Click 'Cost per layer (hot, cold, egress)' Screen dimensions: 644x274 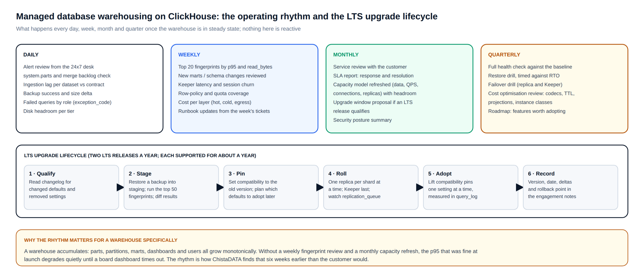point(215,102)
